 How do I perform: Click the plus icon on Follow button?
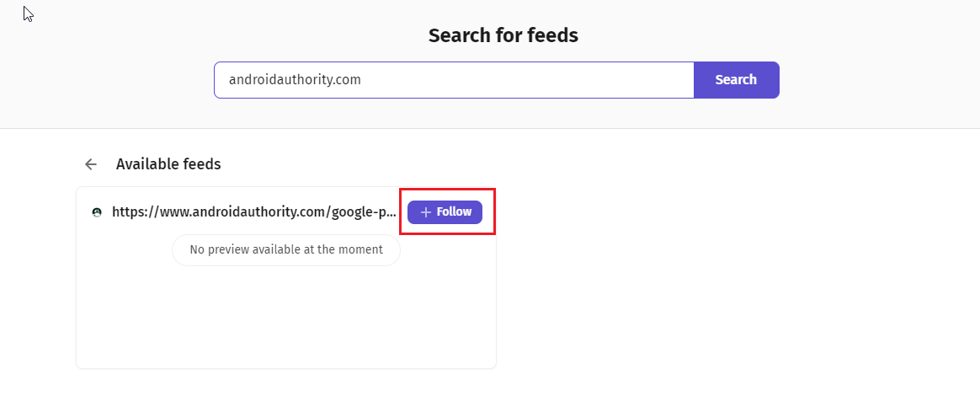coord(425,212)
